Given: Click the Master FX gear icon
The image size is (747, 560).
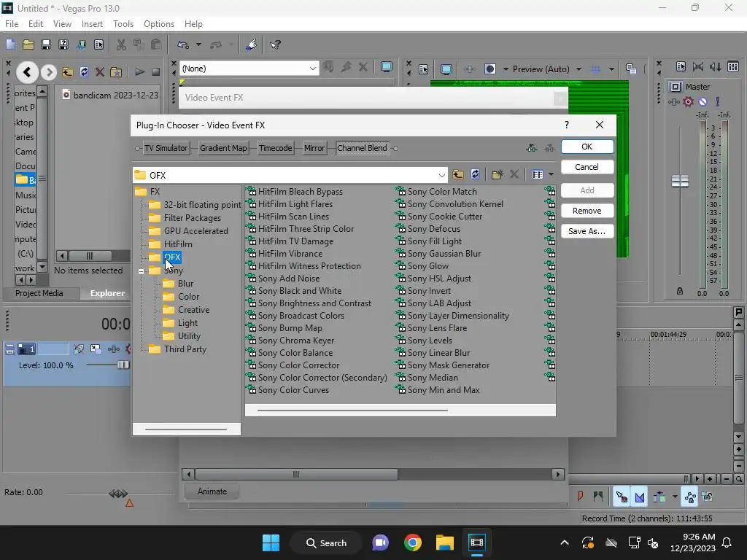Looking at the screenshot, I should pos(688,101).
